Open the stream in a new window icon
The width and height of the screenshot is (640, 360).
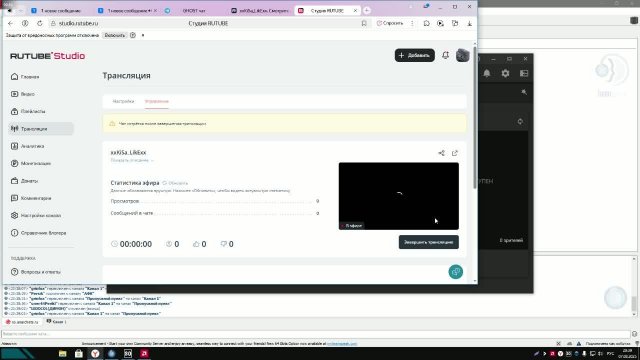tap(455, 153)
